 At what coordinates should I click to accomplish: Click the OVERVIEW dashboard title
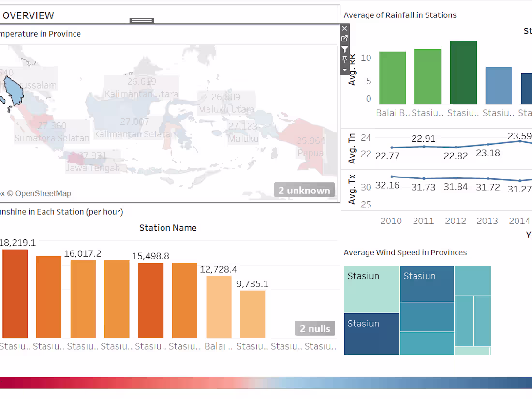coord(29,15)
